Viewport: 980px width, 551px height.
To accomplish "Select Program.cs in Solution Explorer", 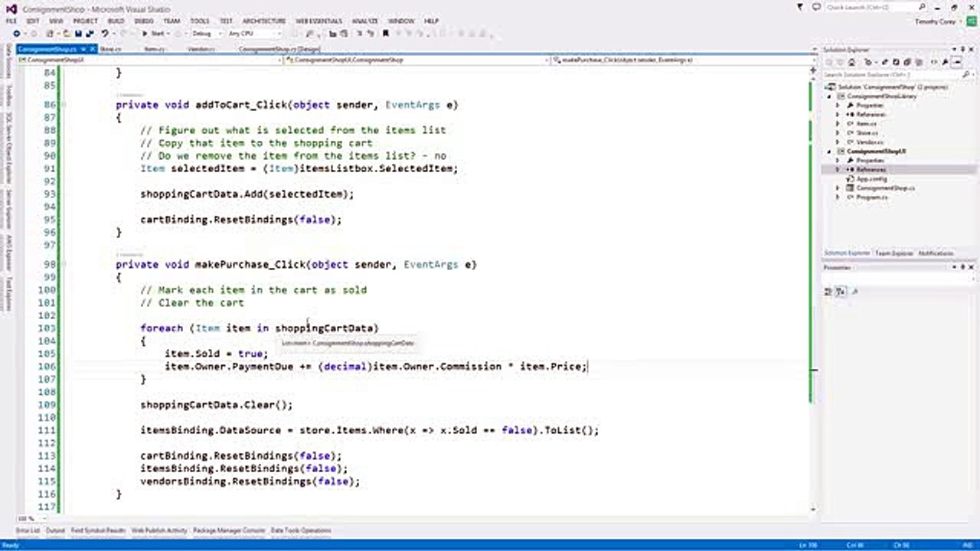I will (x=871, y=197).
